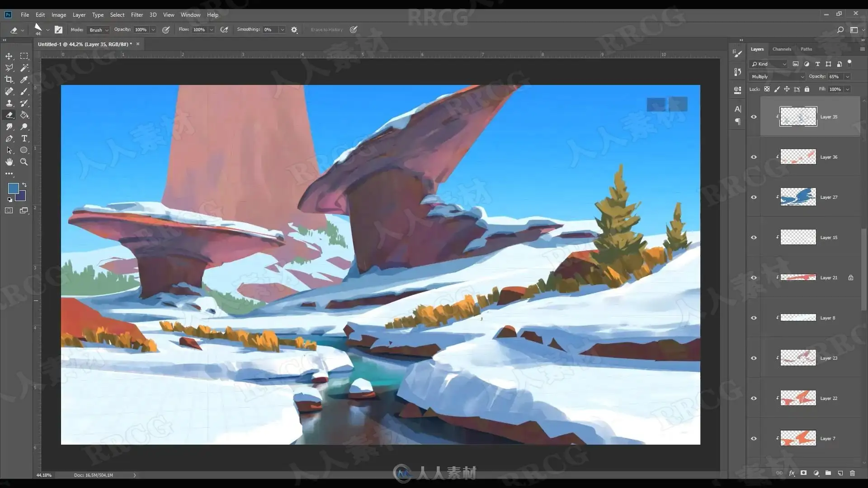Open the search icon in options bar
Viewport: 868px width, 488px height.
click(840, 30)
